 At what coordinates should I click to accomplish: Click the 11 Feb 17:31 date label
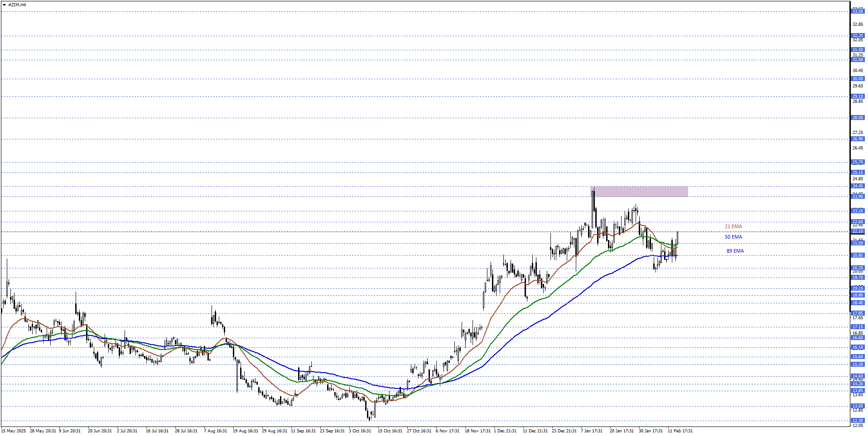point(680,431)
